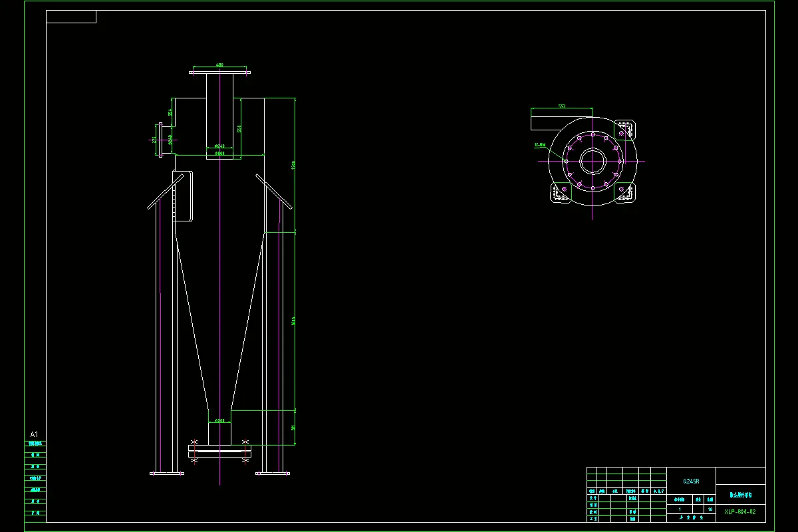Image resolution: width=798 pixels, height=532 pixels.
Task: Pick the A1 sheet size label
Action: (35, 434)
